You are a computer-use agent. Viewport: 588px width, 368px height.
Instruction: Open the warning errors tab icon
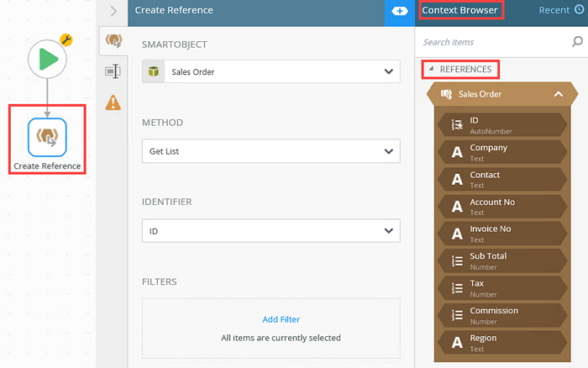pos(113,103)
